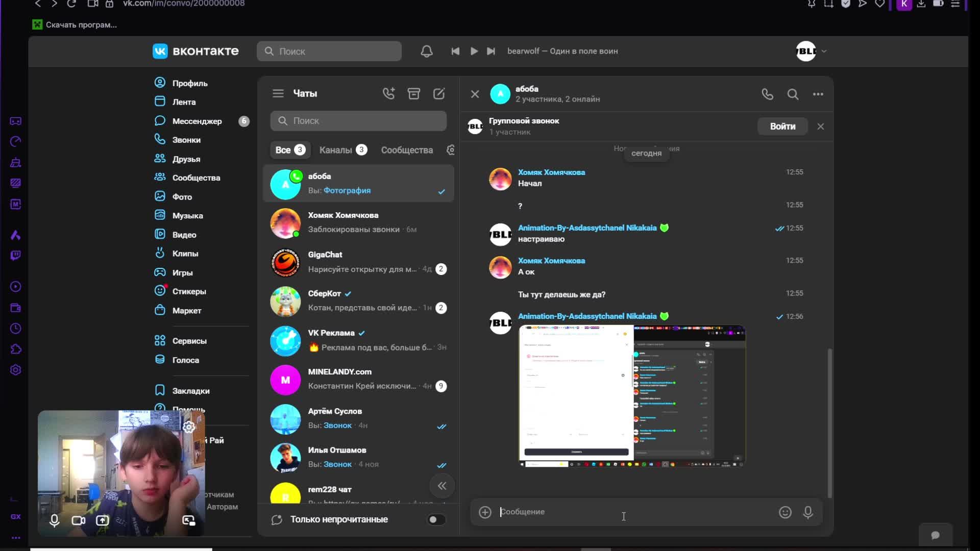This screenshot has width=980, height=551.
Task: Switch to the Сообщества tab
Action: 407,150
